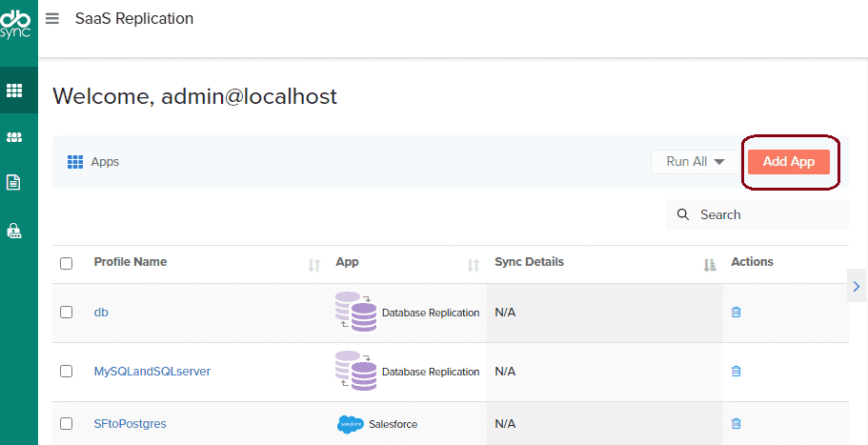868x445 pixels.
Task: Expand the right side panel chevron
Action: [x=857, y=286]
